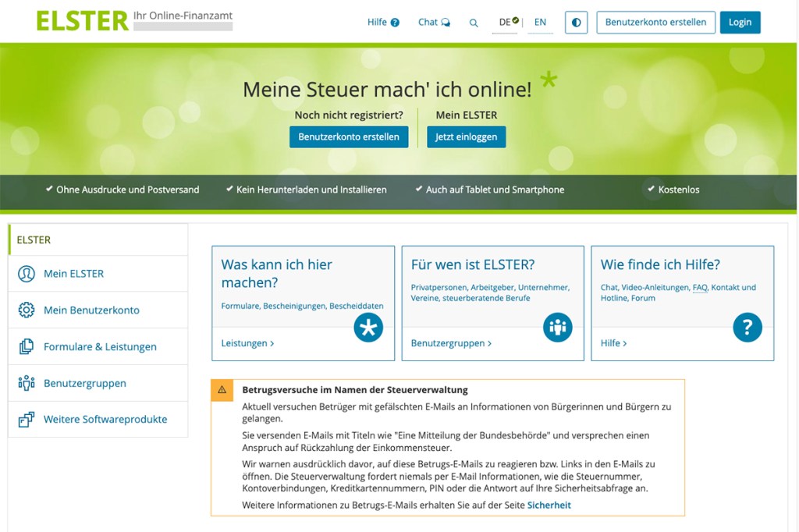Open the Hilfe link in the header
Image resolution: width=799 pixels, height=532 pixels.
(x=382, y=22)
